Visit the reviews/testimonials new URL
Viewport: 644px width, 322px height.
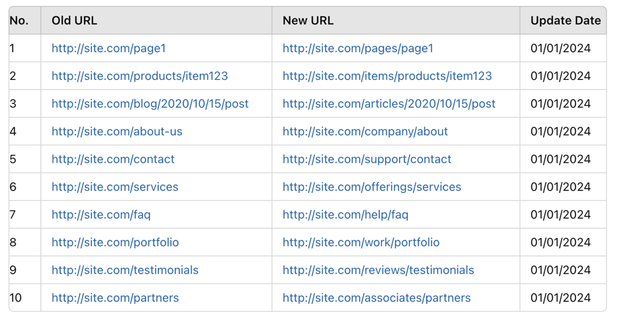coord(378,270)
